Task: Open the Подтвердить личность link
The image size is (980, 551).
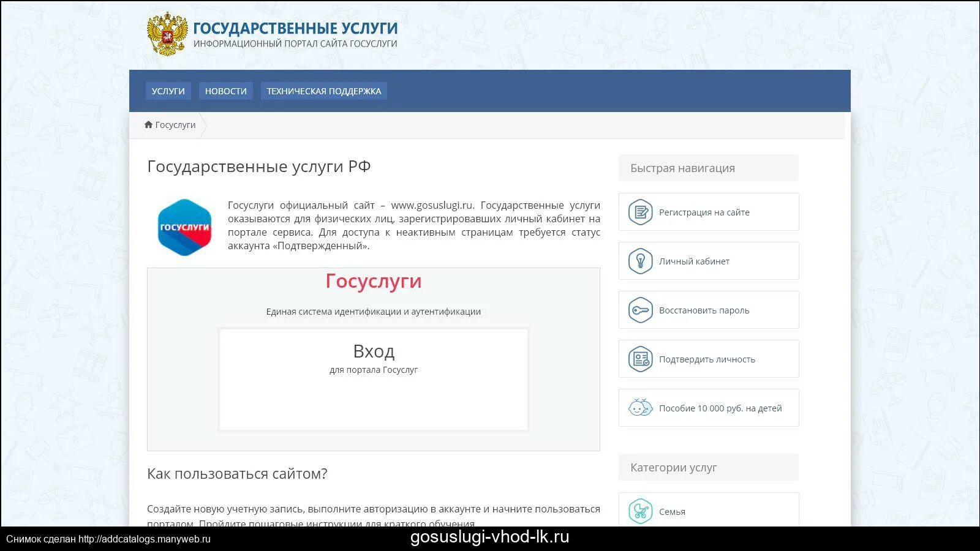Action: (709, 359)
